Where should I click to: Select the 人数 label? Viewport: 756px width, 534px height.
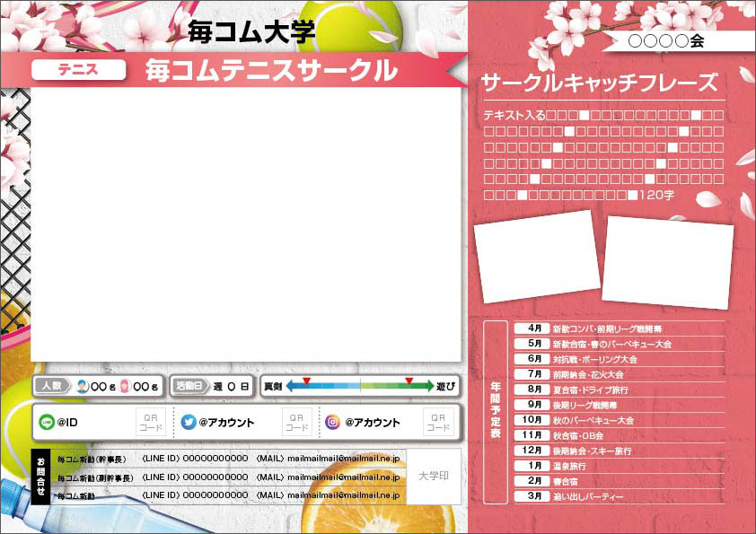52,386
